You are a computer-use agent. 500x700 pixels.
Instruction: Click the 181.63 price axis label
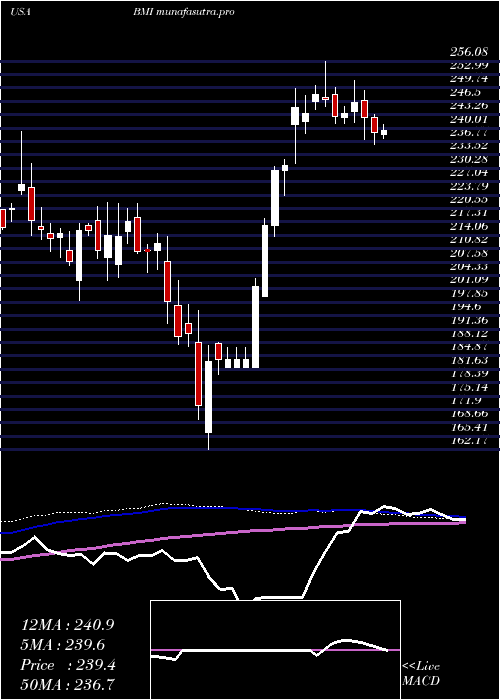469,360
